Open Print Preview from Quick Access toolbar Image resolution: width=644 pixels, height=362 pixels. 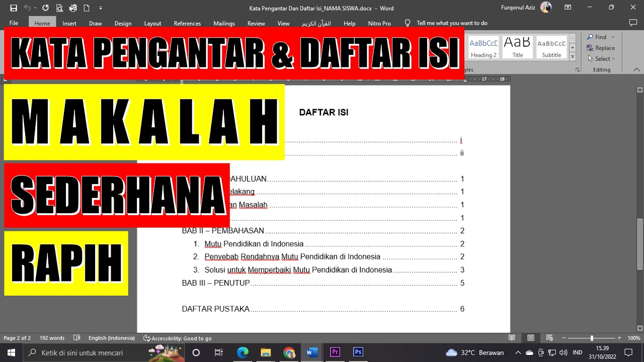tap(59, 8)
